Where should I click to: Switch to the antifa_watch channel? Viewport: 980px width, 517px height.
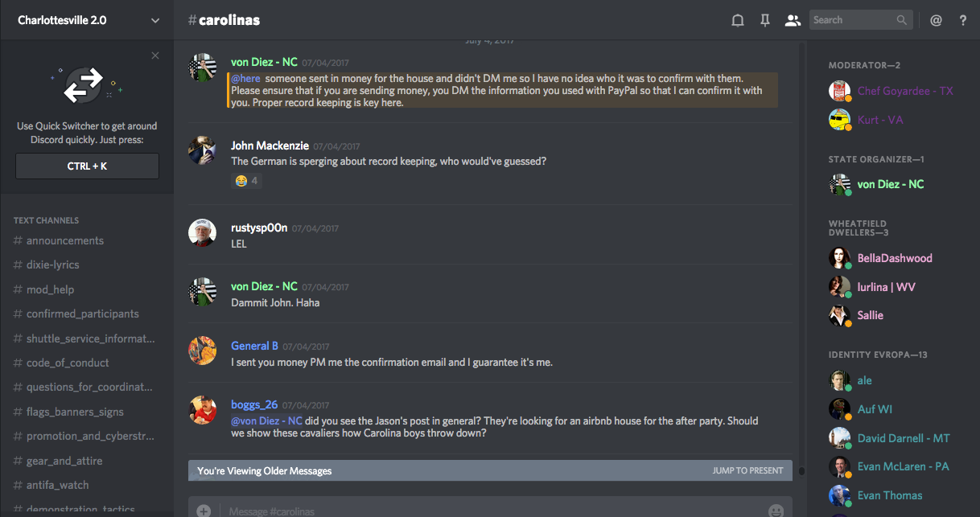pos(57,485)
